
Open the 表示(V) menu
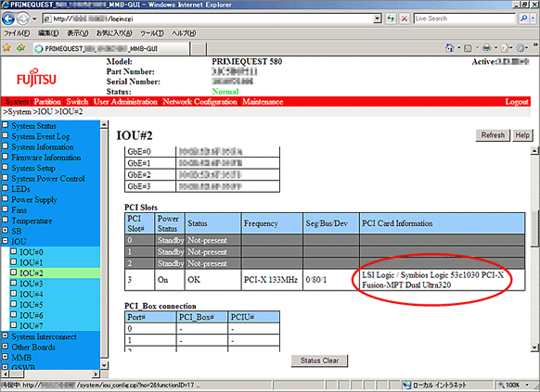tap(78, 33)
